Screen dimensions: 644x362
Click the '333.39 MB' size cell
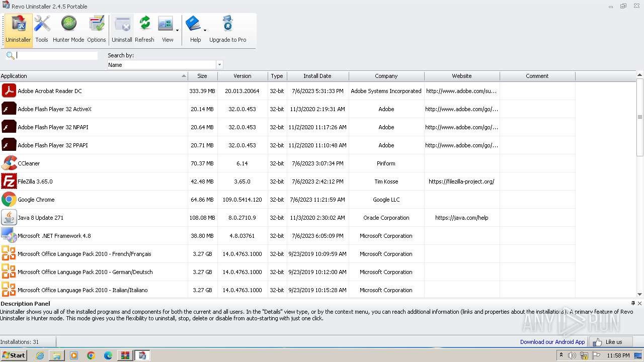(202, 91)
